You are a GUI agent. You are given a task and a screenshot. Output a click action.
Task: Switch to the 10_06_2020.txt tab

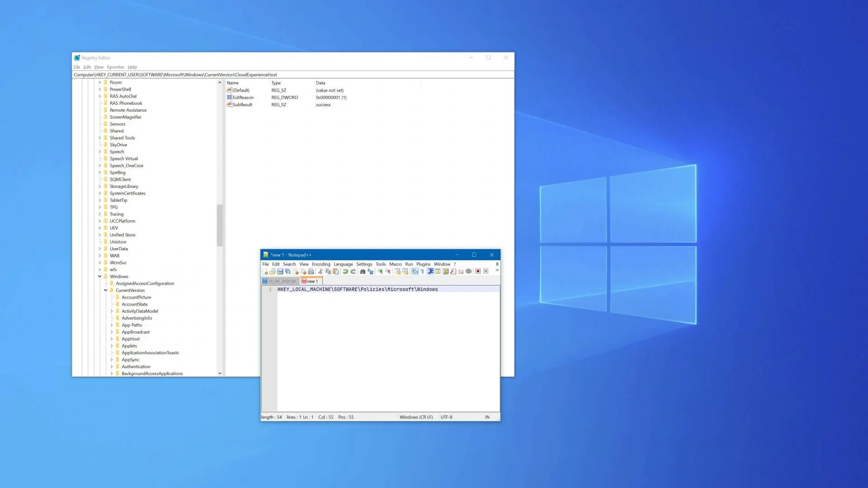click(x=279, y=281)
